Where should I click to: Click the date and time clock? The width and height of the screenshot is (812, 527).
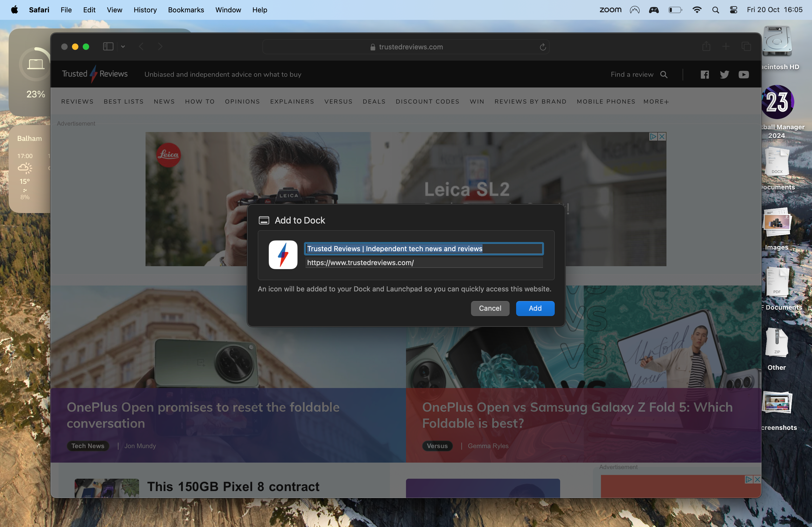click(774, 10)
